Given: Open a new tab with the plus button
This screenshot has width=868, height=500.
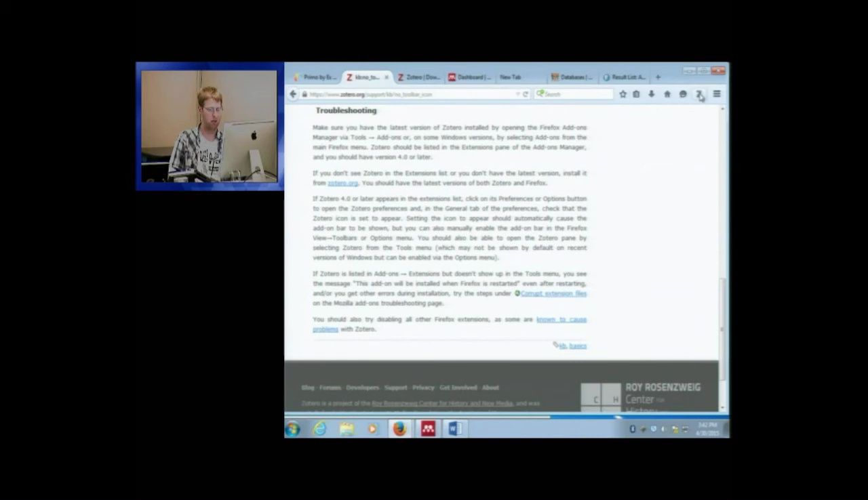Looking at the screenshot, I should [x=658, y=77].
